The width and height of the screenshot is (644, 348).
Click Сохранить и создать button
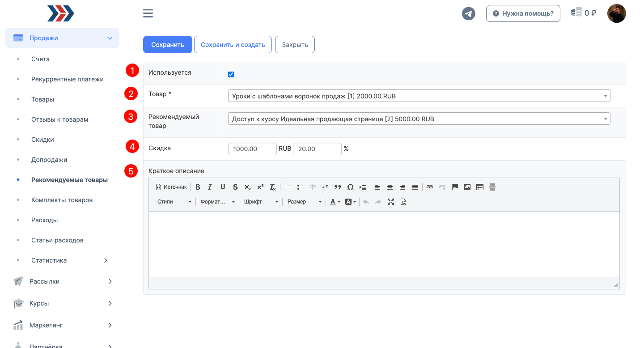pos(233,45)
